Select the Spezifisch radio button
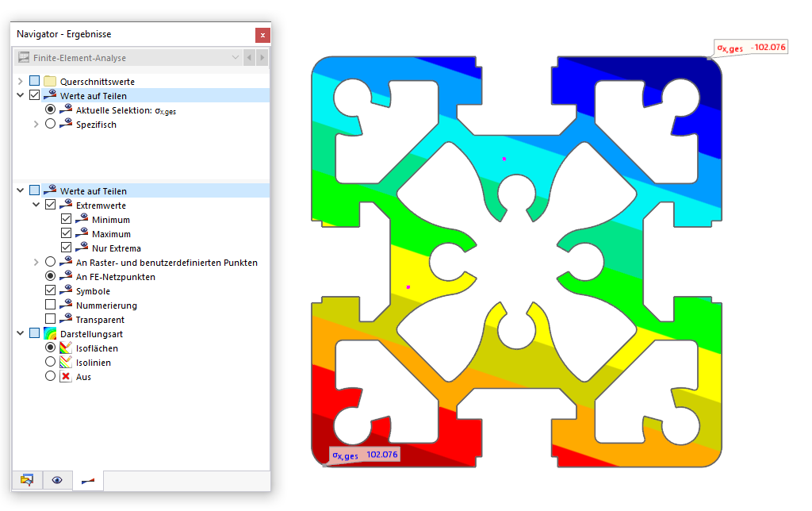The width and height of the screenshot is (812, 511). pos(50,124)
